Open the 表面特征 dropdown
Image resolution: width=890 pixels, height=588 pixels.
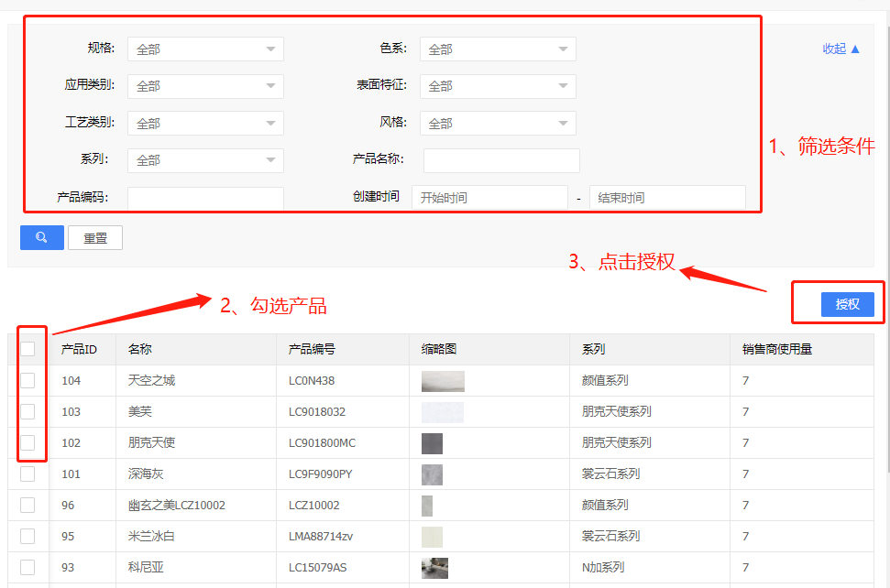click(498, 86)
